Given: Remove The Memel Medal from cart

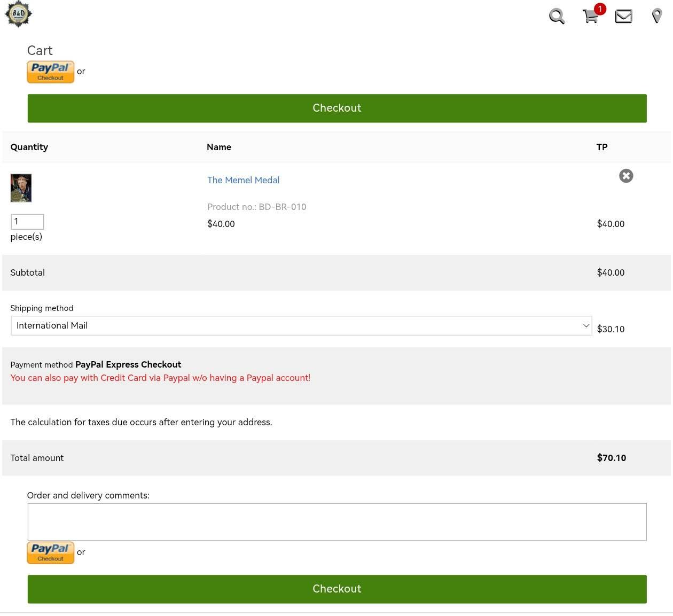Looking at the screenshot, I should coord(626,176).
